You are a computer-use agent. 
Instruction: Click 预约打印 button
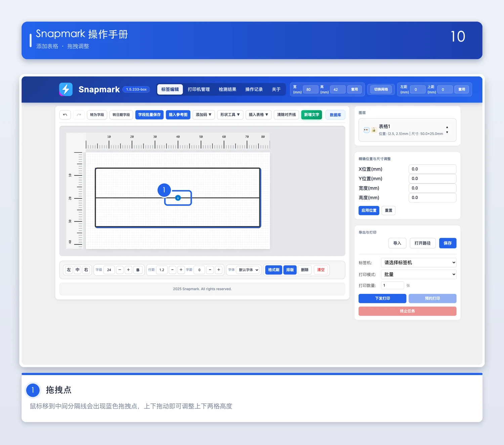[432, 298]
